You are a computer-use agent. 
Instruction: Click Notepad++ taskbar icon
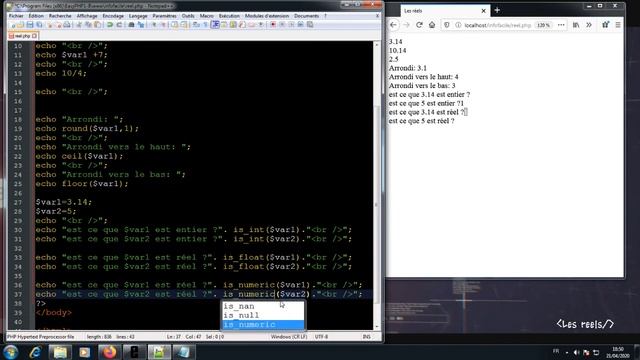159,352
